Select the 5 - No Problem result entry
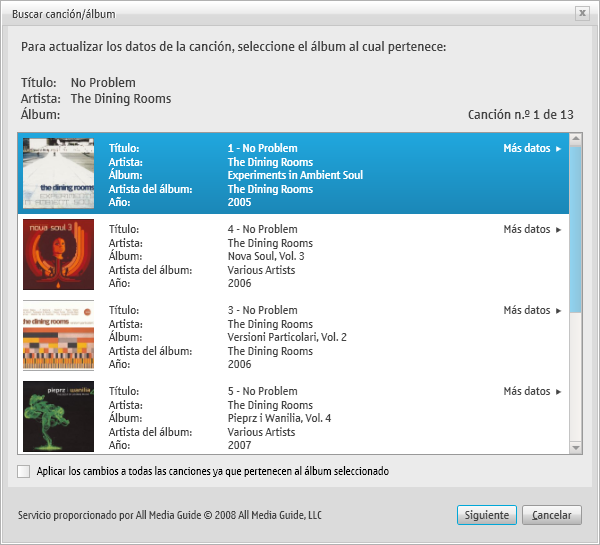600x545 pixels. 293,416
